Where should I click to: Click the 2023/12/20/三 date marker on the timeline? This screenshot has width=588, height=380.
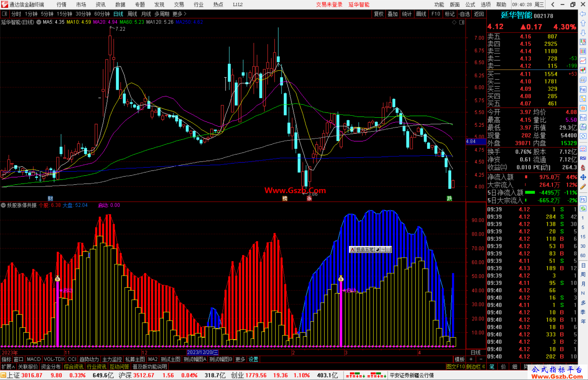tap(203, 352)
